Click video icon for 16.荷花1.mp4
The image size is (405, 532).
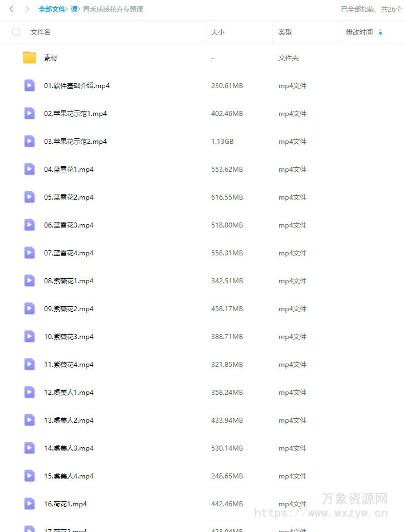tap(30, 504)
